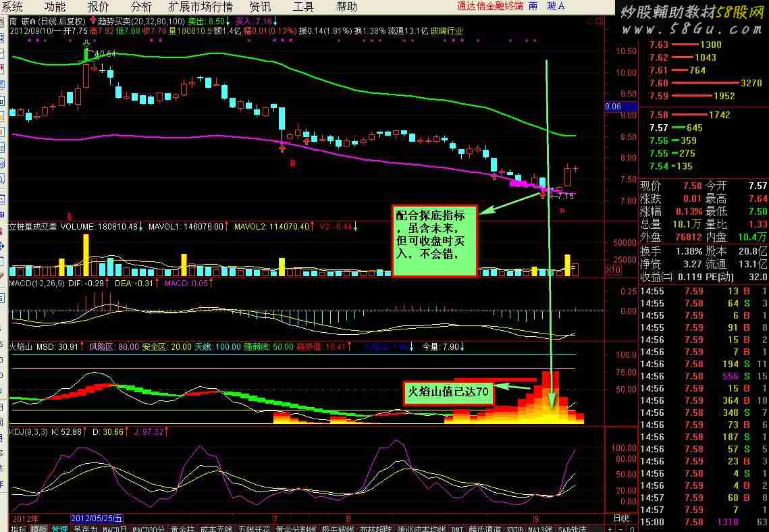Click the 现价 7.58 value
Image resolution: width=769 pixels, height=532 pixels.
[x=693, y=186]
